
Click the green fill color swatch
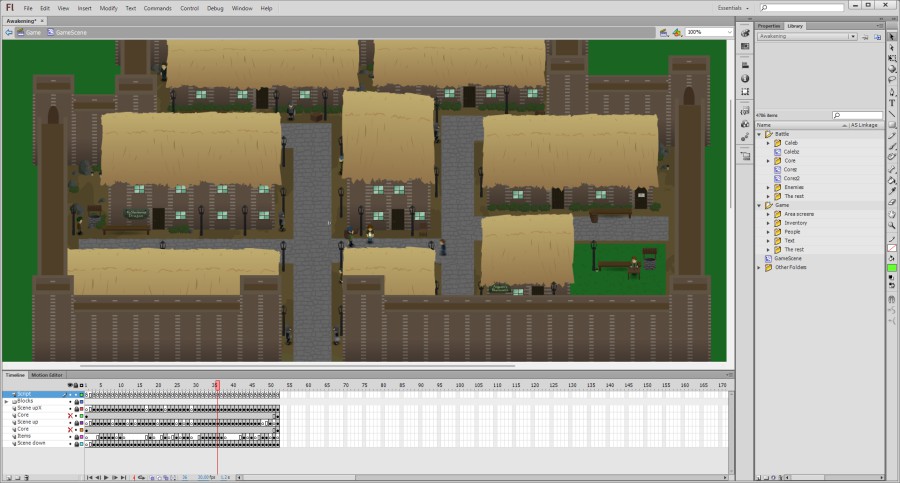tap(892, 268)
